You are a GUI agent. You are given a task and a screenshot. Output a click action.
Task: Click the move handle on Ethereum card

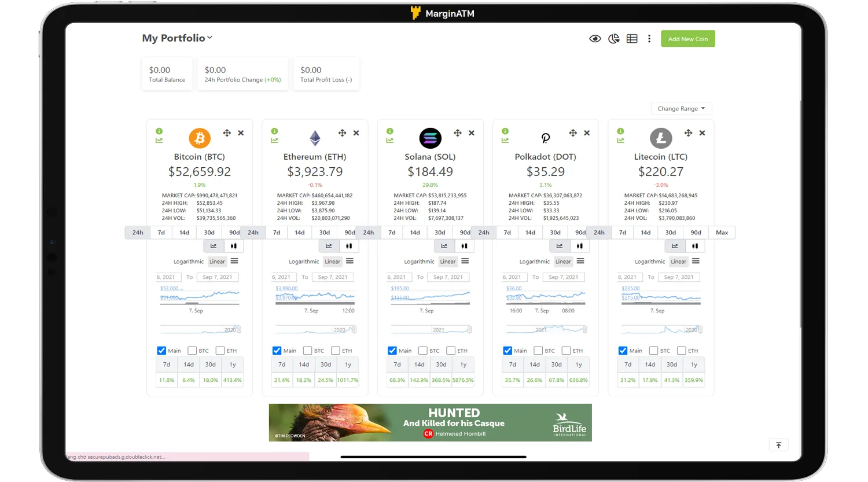pyautogui.click(x=342, y=133)
